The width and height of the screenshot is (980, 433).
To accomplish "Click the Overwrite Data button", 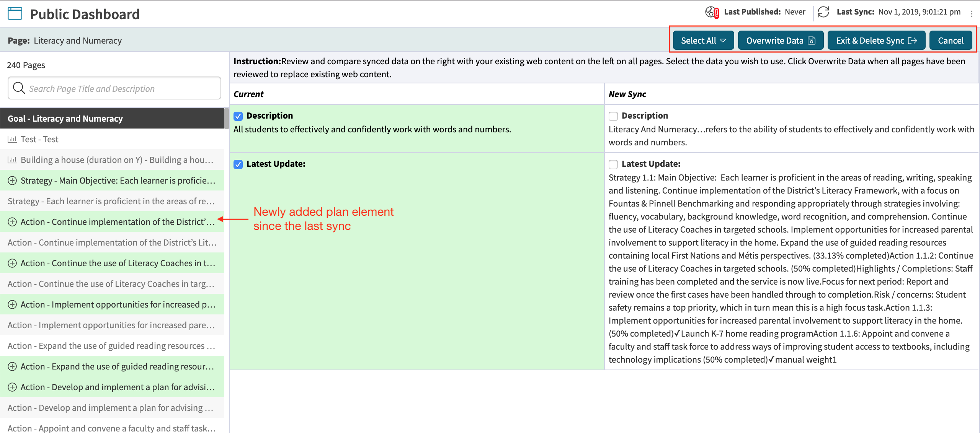I will pos(781,41).
